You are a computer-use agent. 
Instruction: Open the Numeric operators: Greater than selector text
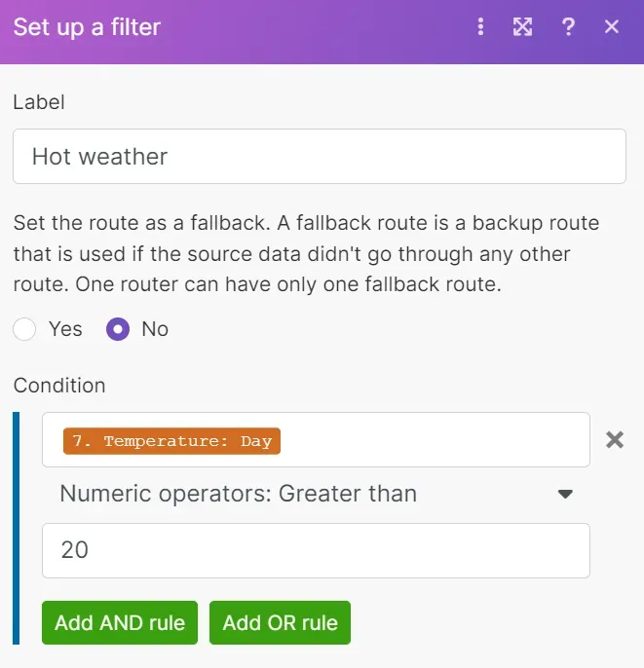tap(239, 494)
